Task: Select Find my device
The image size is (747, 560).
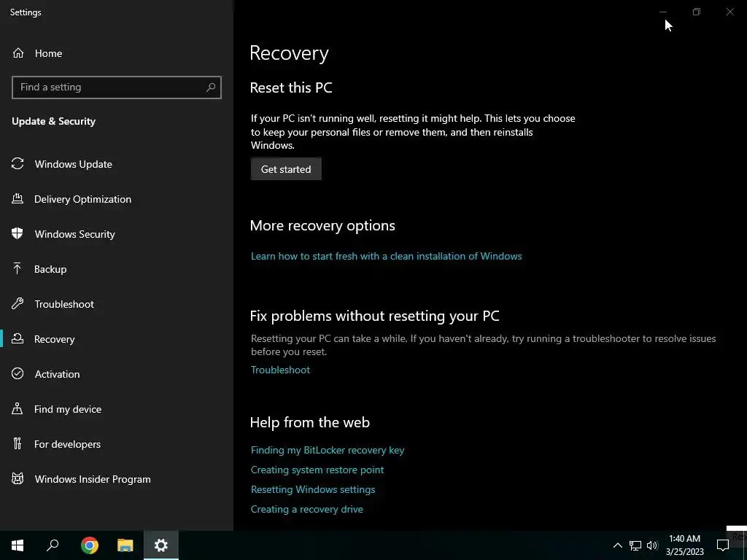Action: pyautogui.click(x=68, y=409)
